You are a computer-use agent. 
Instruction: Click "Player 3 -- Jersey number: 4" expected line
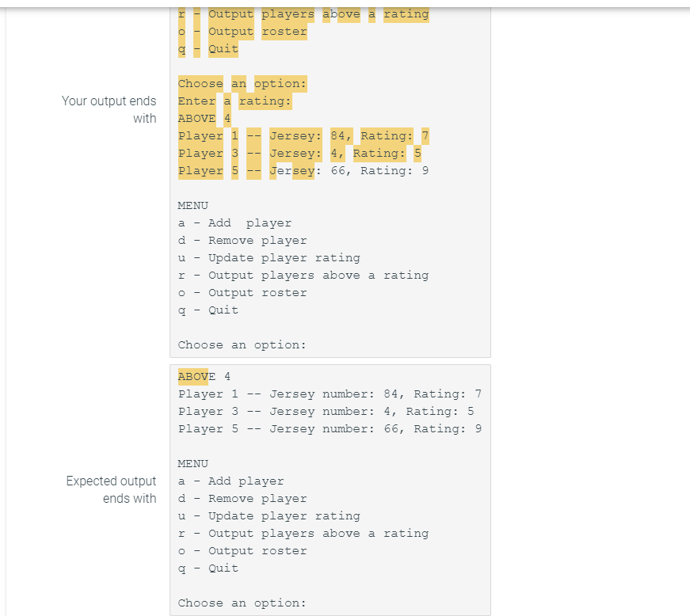click(x=326, y=412)
